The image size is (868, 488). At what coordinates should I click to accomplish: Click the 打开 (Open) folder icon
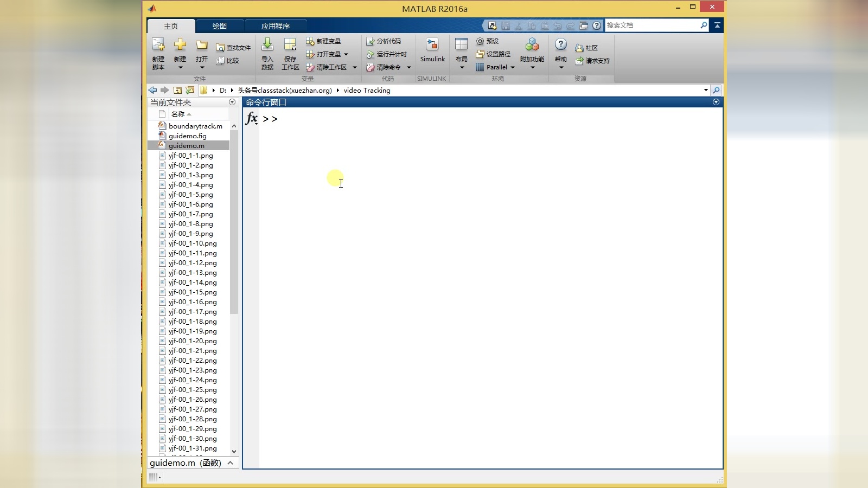pos(202,46)
